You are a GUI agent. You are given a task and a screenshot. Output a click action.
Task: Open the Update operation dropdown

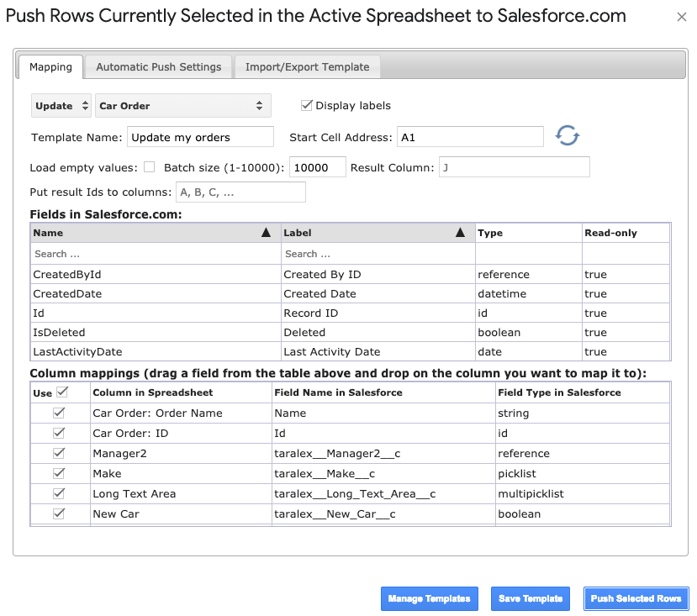pyautogui.click(x=61, y=106)
